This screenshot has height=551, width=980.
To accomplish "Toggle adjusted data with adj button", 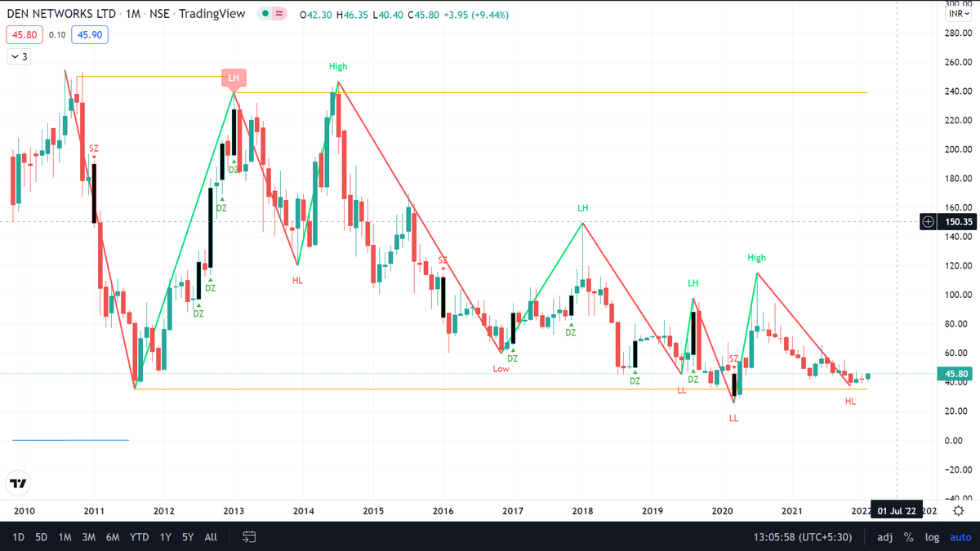I will click(884, 537).
